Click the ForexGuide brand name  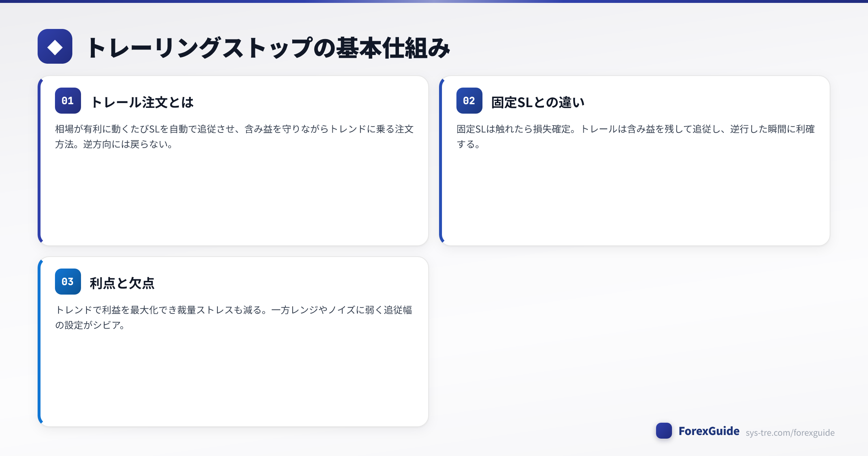pos(709,431)
